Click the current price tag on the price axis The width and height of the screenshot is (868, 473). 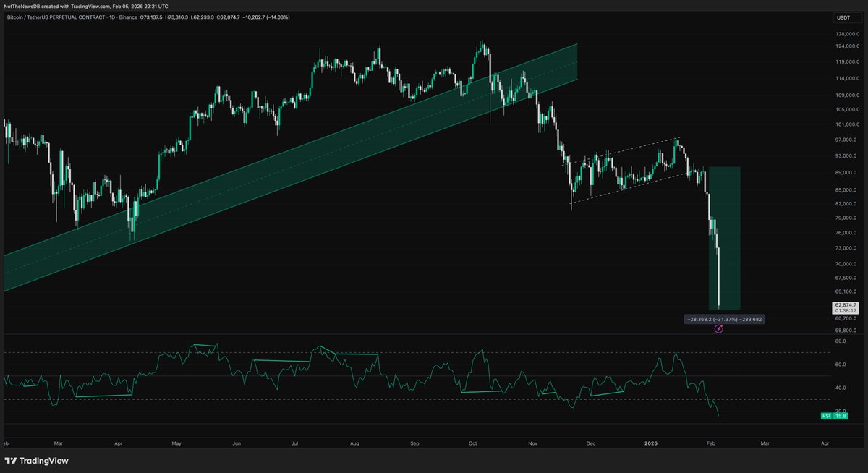(845, 308)
